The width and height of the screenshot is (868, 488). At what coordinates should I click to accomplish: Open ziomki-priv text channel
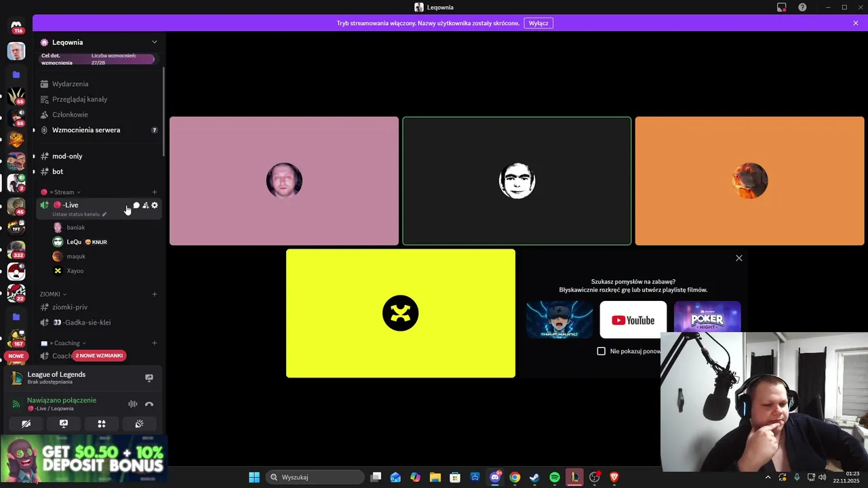tap(98, 307)
